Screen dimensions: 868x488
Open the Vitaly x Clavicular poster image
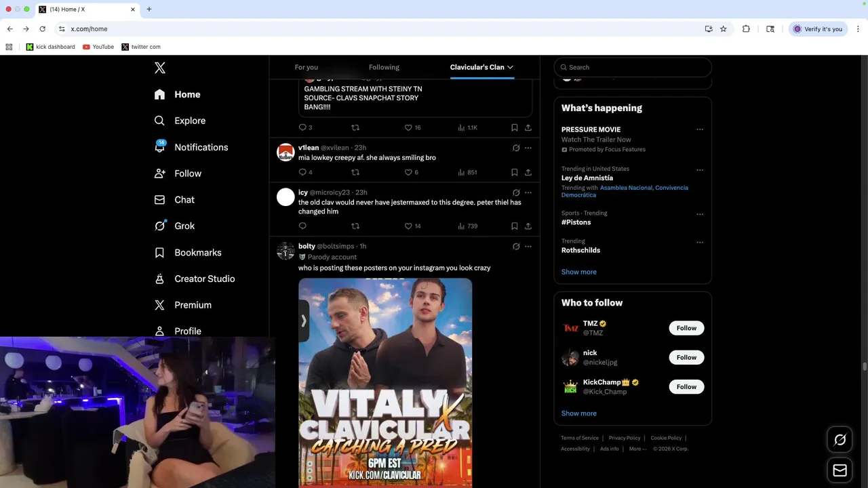[x=385, y=383]
